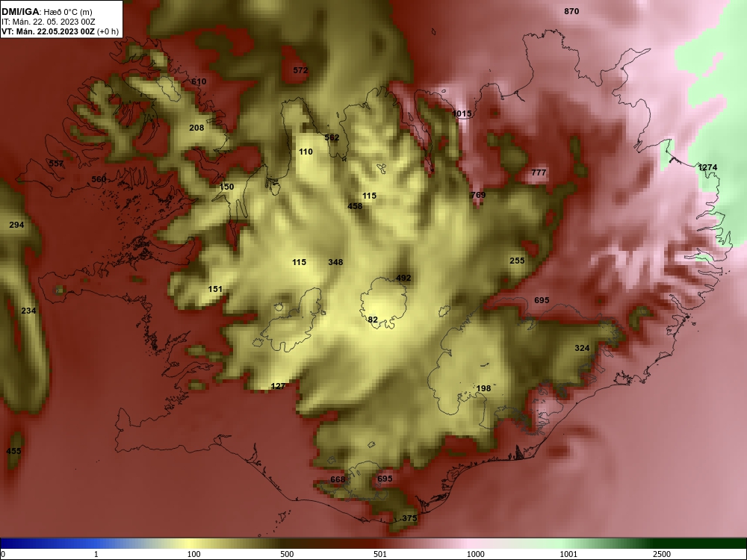747x560 pixels.
Task: Click the map value '208'
Action: (x=196, y=128)
